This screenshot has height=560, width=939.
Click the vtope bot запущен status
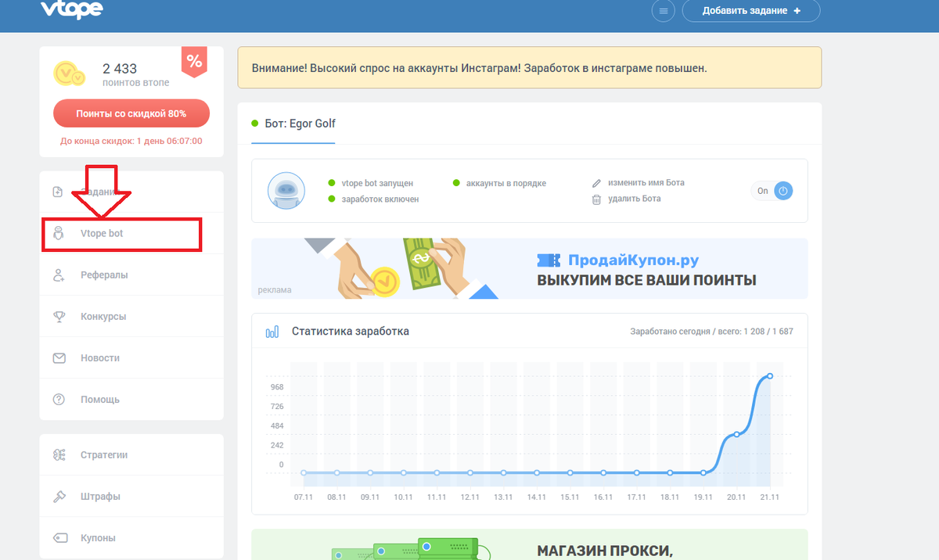pyautogui.click(x=377, y=183)
